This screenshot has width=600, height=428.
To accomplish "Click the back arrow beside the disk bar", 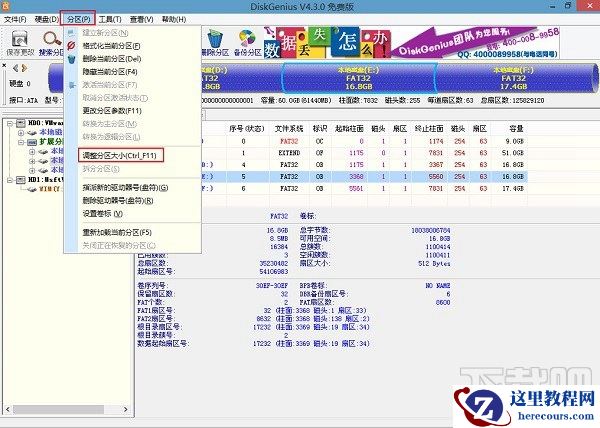I will pos(15,68).
